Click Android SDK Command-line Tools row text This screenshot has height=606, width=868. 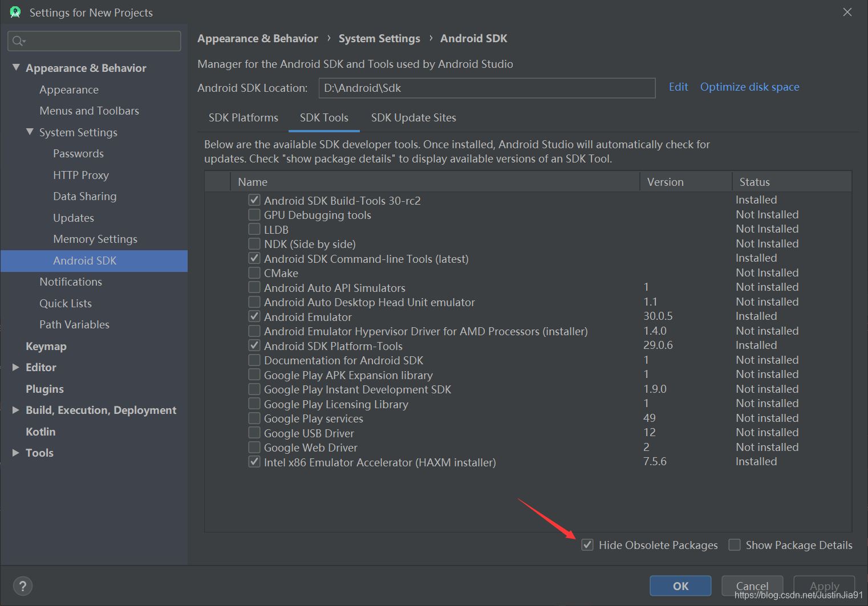click(366, 259)
